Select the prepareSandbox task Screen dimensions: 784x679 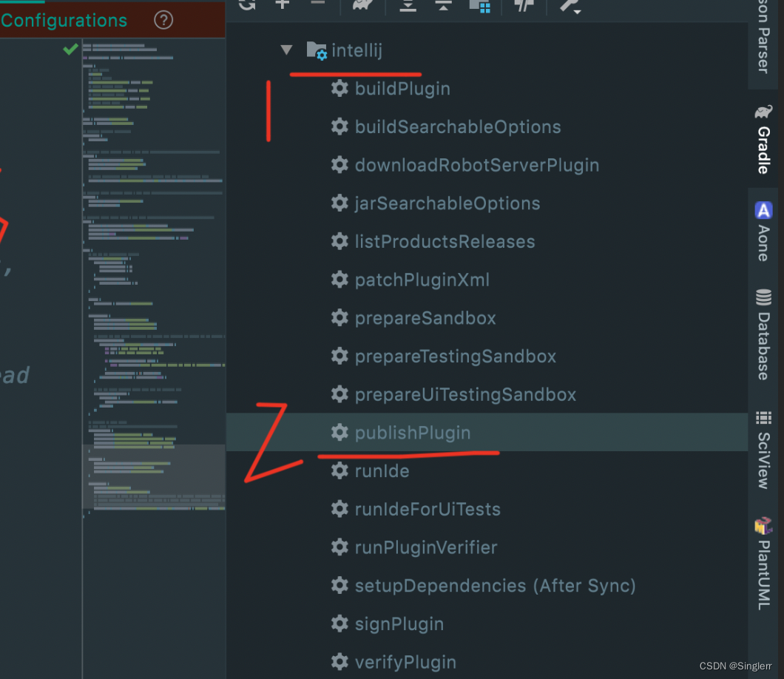click(425, 318)
